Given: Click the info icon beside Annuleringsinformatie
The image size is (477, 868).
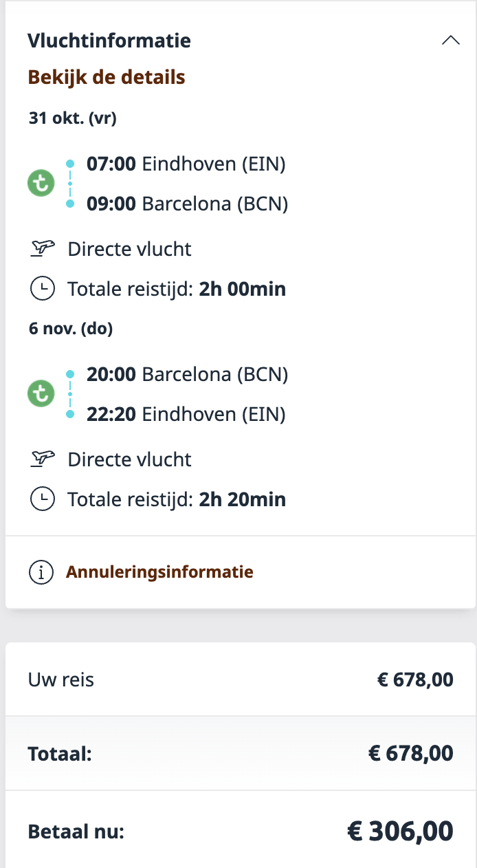Looking at the screenshot, I should click(41, 572).
